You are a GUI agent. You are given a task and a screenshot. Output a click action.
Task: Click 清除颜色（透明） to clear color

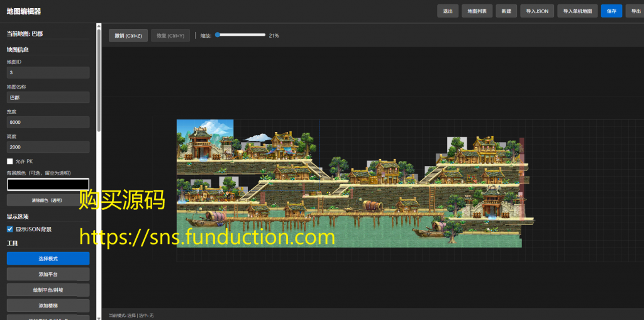click(x=48, y=201)
